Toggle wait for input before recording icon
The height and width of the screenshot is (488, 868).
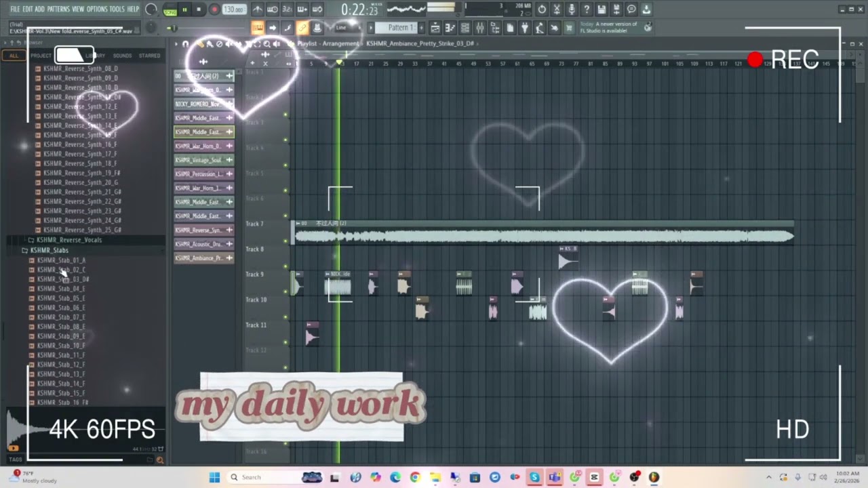pyautogui.click(x=272, y=9)
